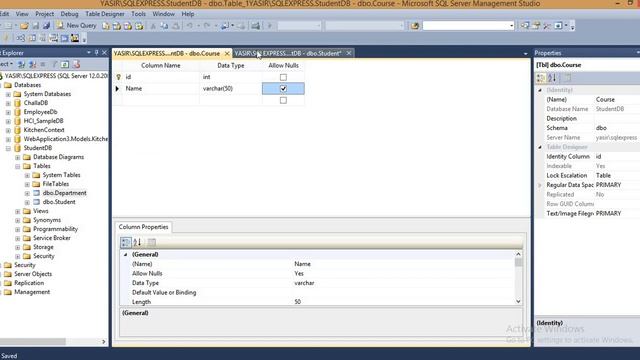Toggle Allow Nulls checkbox for id column
The image size is (640, 360).
(x=283, y=77)
